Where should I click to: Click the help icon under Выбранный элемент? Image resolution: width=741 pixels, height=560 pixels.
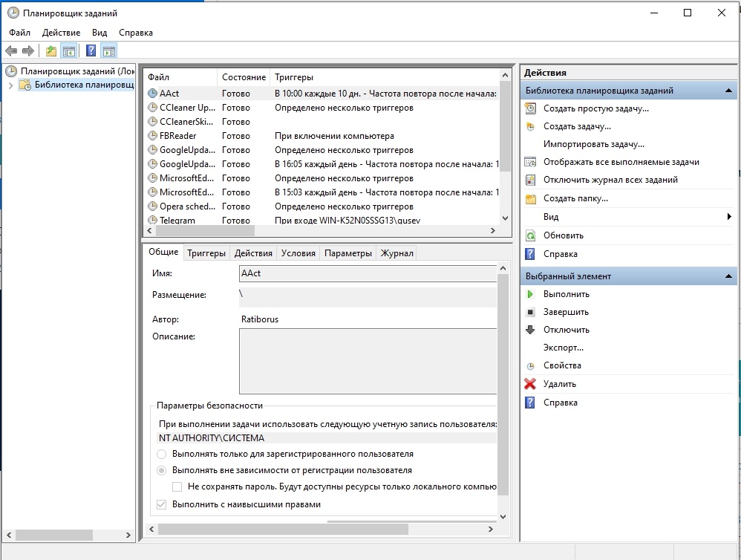coord(530,403)
